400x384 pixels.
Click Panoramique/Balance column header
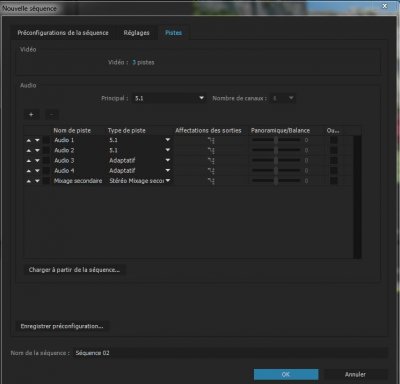[280, 130]
